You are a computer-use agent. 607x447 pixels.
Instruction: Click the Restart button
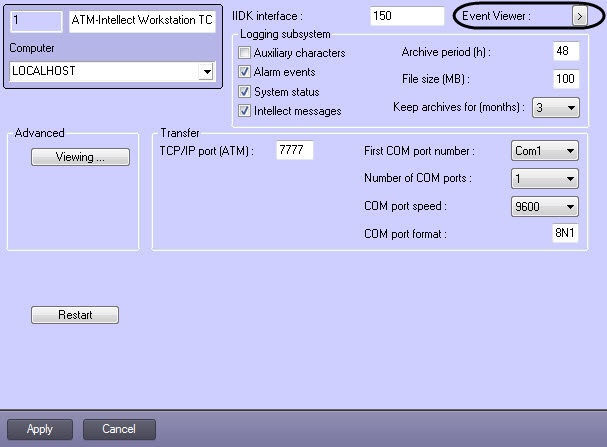[x=75, y=315]
